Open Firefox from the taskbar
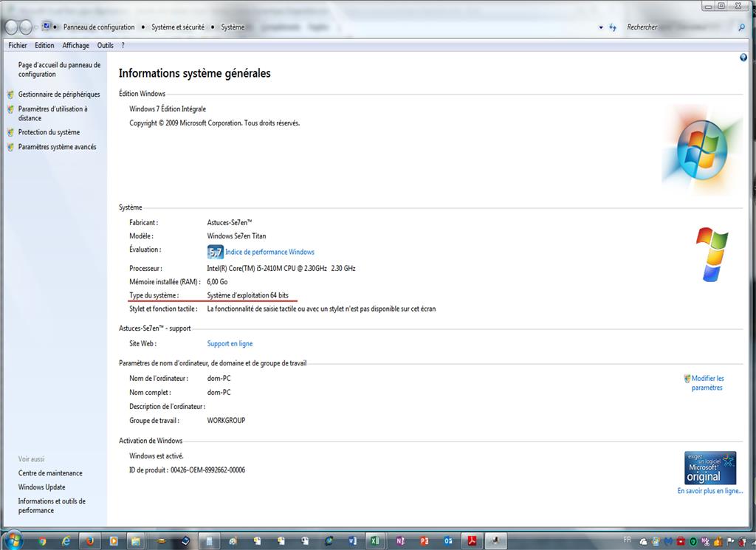The image size is (756, 550). click(89, 541)
